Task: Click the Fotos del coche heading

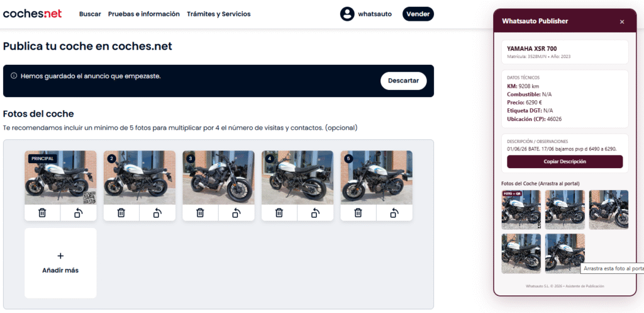Action: [38, 113]
